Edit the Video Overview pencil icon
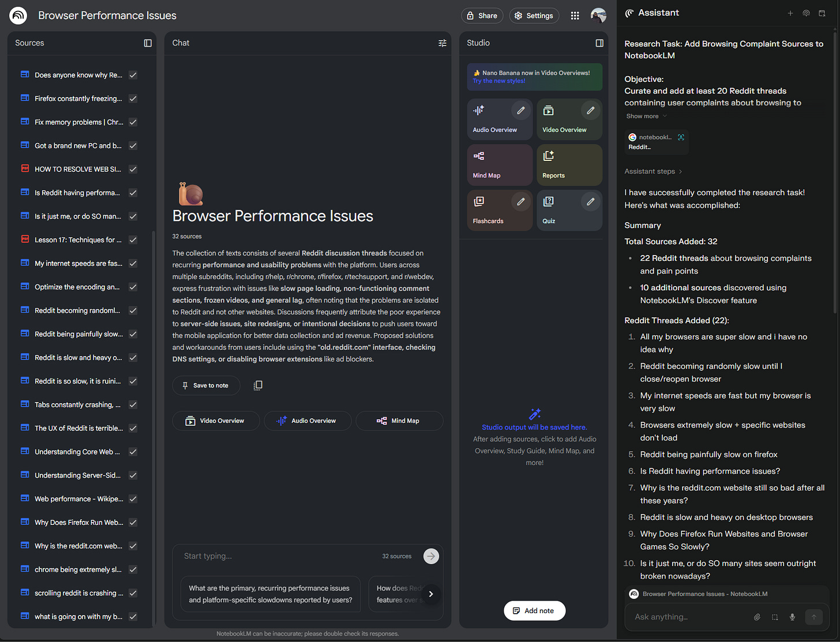The image size is (840, 642). coord(591,110)
